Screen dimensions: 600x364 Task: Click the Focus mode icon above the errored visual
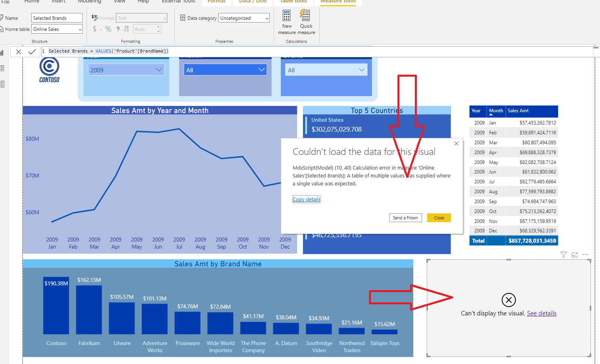(575, 255)
